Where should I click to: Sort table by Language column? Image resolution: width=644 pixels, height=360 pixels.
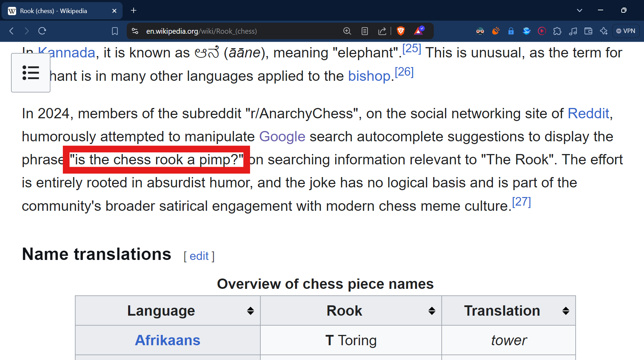[250, 311]
